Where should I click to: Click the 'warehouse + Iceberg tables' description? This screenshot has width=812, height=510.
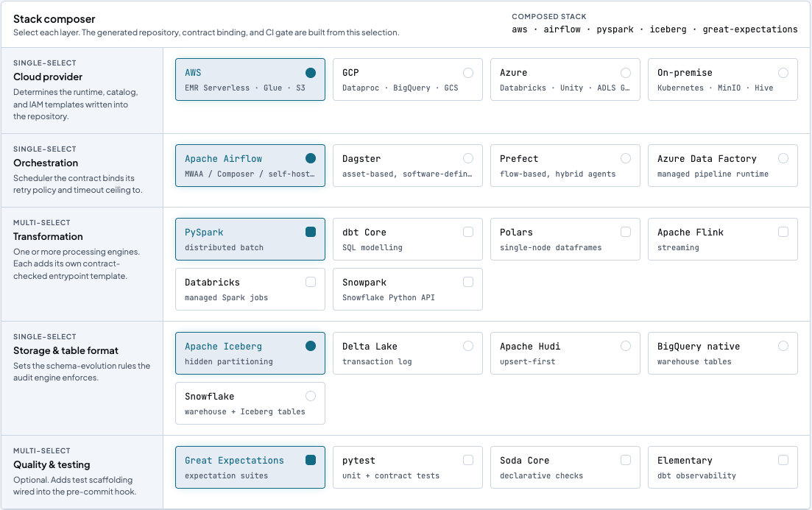tap(245, 411)
